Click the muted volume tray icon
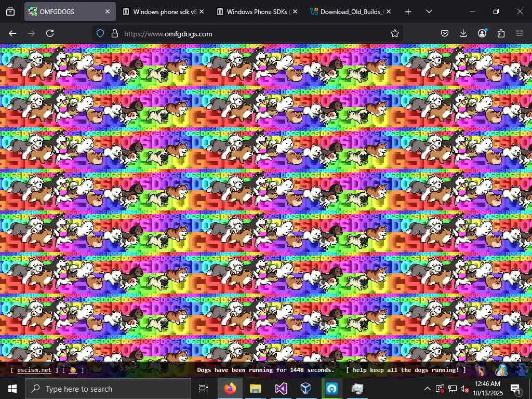Screen dimensions: 532x399 click(464, 389)
